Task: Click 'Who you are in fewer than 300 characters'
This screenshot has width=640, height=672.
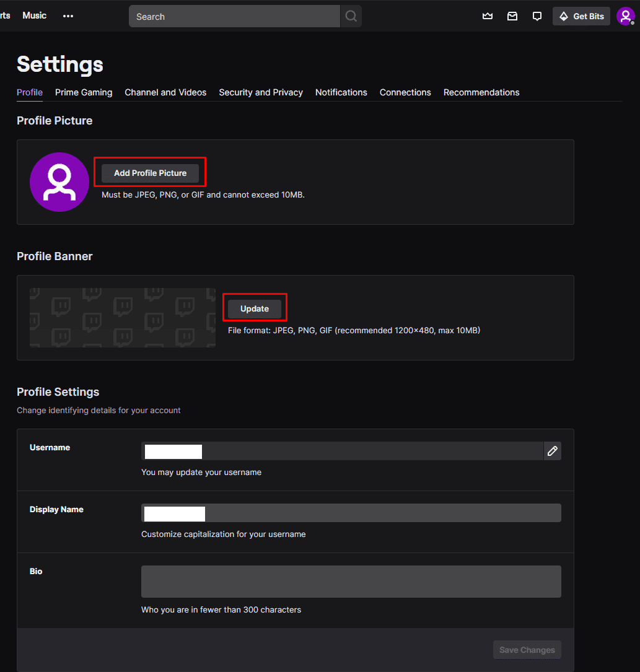Action: tap(221, 610)
